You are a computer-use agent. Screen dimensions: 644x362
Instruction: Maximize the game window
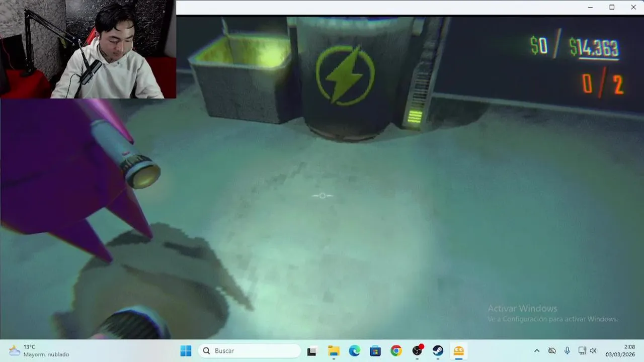click(x=612, y=7)
